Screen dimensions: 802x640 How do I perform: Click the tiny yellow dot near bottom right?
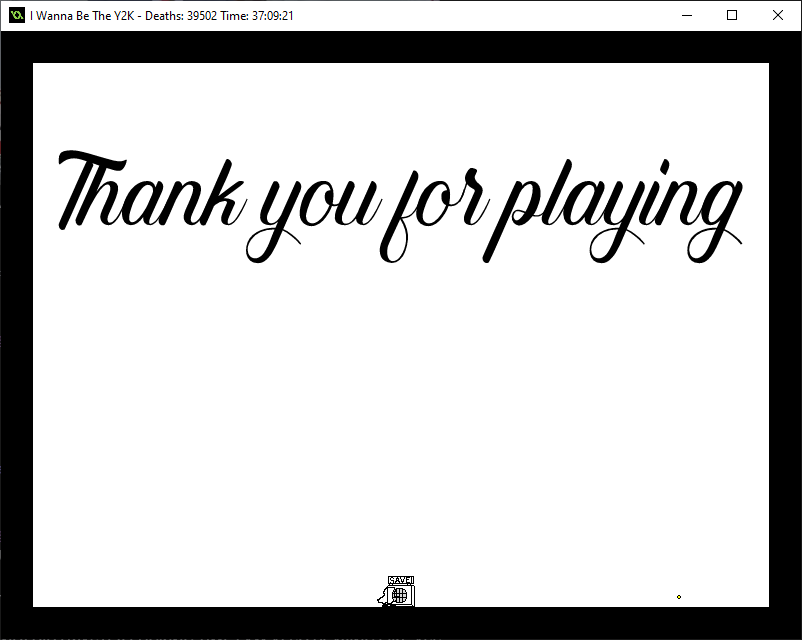coord(679,597)
